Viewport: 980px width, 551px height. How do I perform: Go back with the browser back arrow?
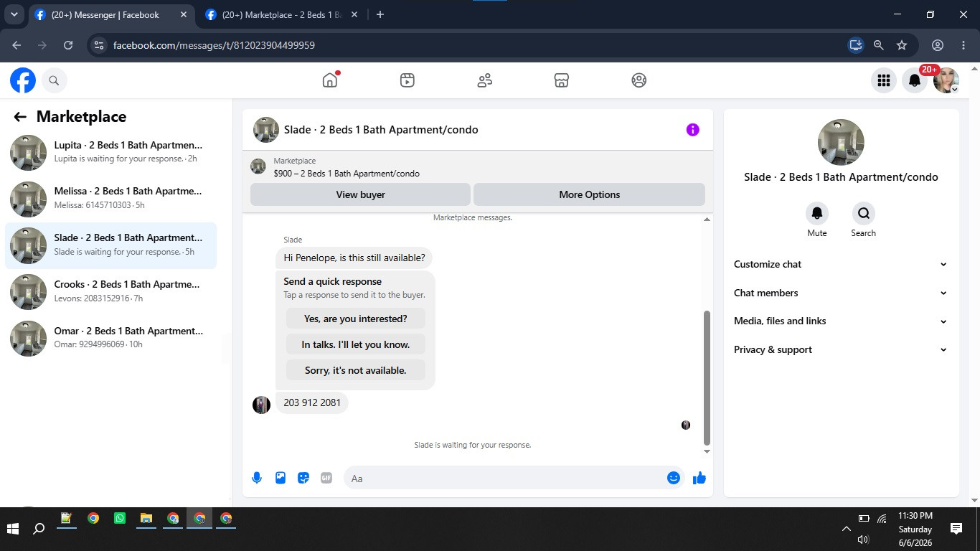[x=17, y=45]
